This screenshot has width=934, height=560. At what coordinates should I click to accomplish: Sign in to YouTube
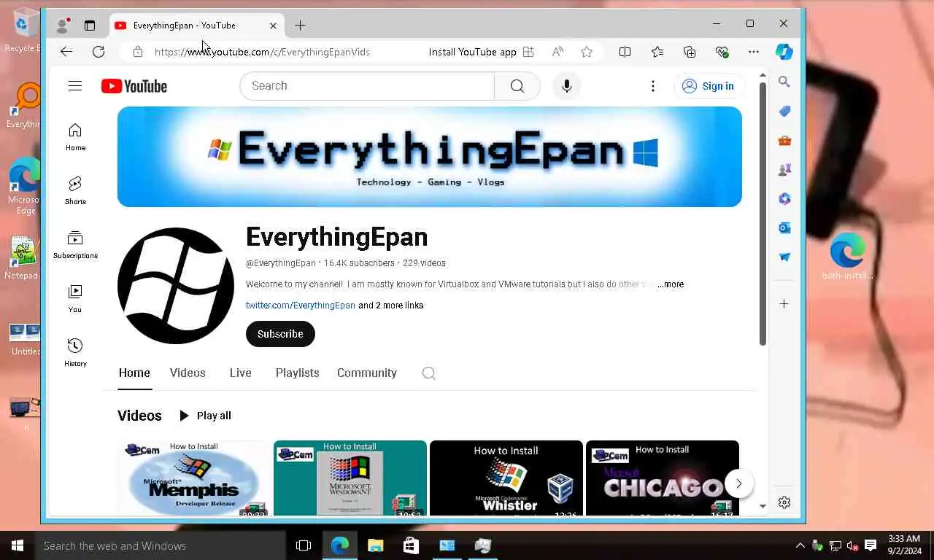pos(709,86)
